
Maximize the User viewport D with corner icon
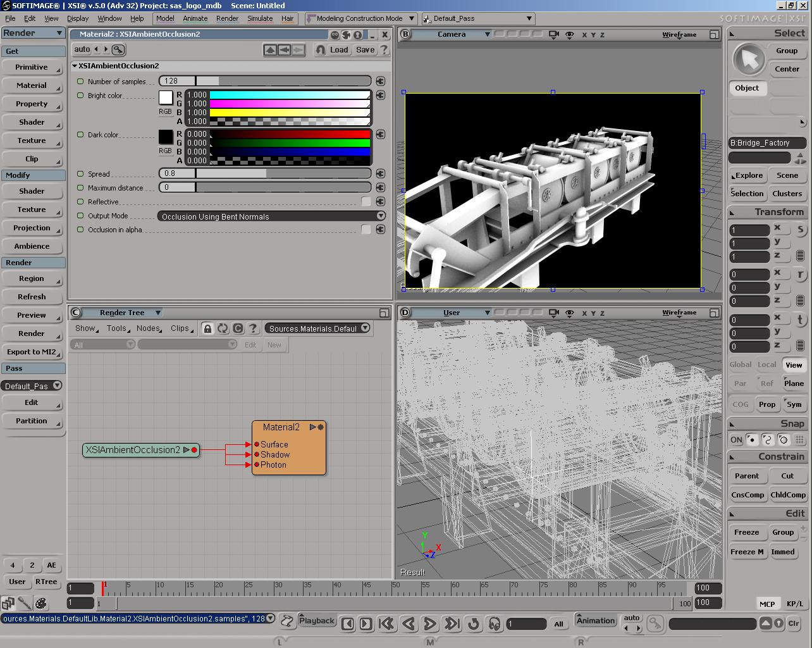coord(714,313)
